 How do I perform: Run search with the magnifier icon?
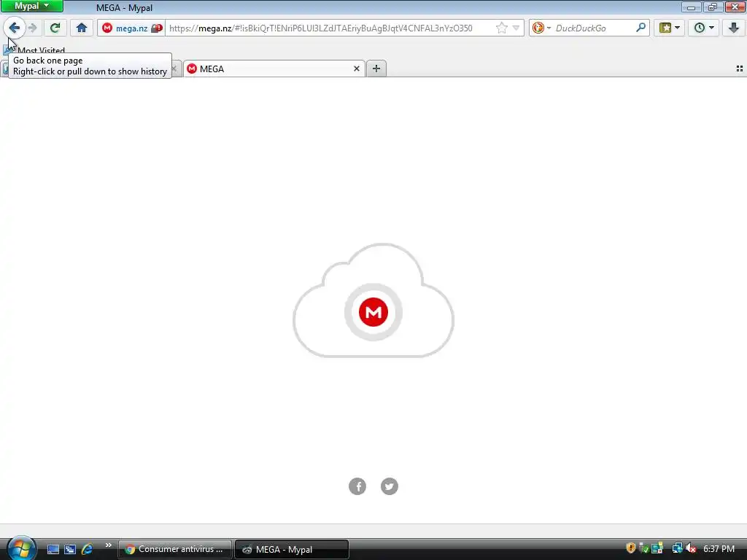pyautogui.click(x=640, y=28)
